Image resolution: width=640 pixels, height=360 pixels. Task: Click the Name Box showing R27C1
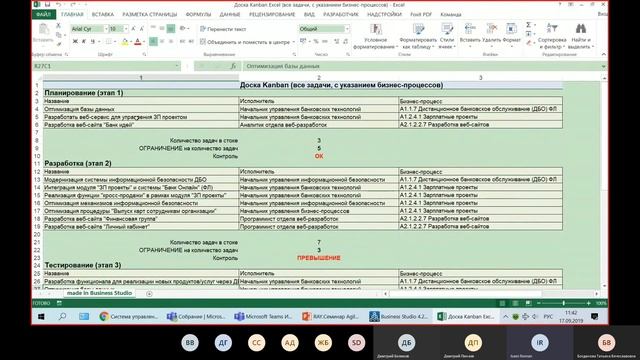pyautogui.click(x=106, y=66)
